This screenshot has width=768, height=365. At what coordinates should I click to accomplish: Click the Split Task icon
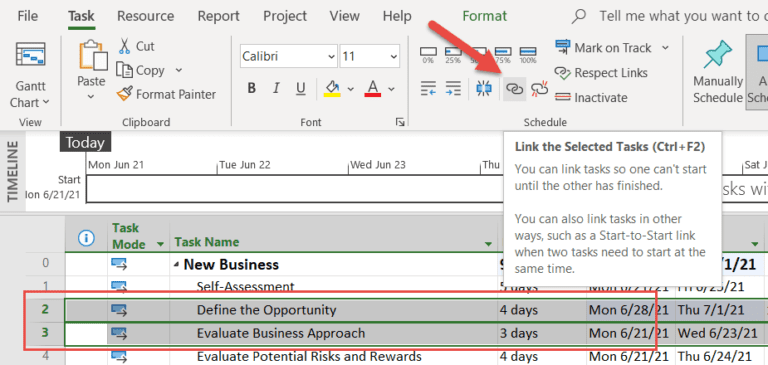(484, 89)
